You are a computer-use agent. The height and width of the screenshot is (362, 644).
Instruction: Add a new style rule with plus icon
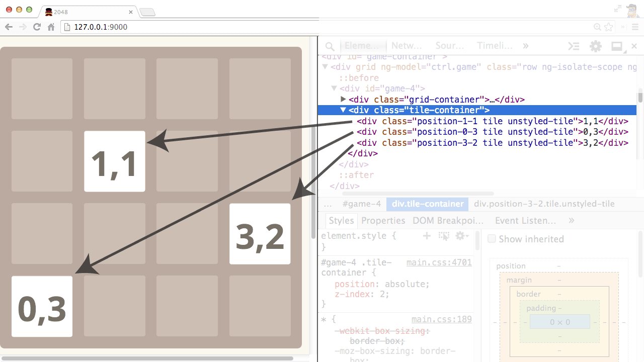426,235
